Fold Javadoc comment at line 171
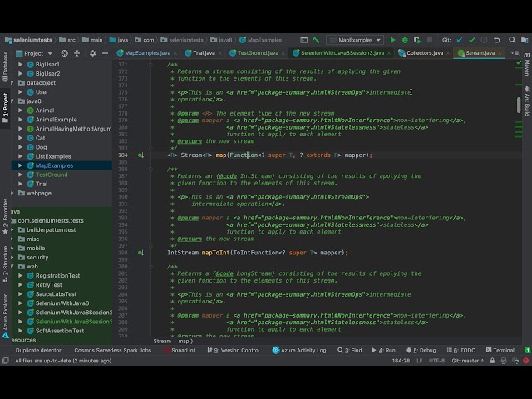This screenshot has width=532, height=399. (150, 65)
